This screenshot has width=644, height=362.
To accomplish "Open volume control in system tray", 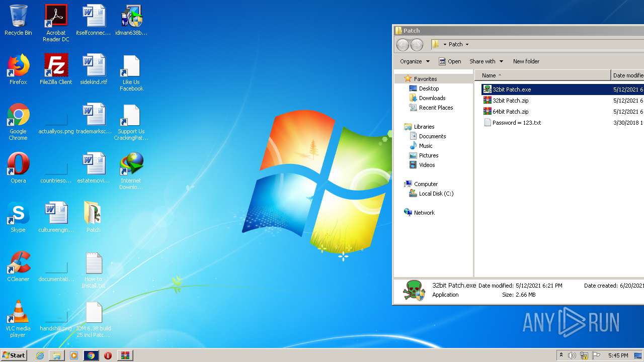I will [x=572, y=355].
